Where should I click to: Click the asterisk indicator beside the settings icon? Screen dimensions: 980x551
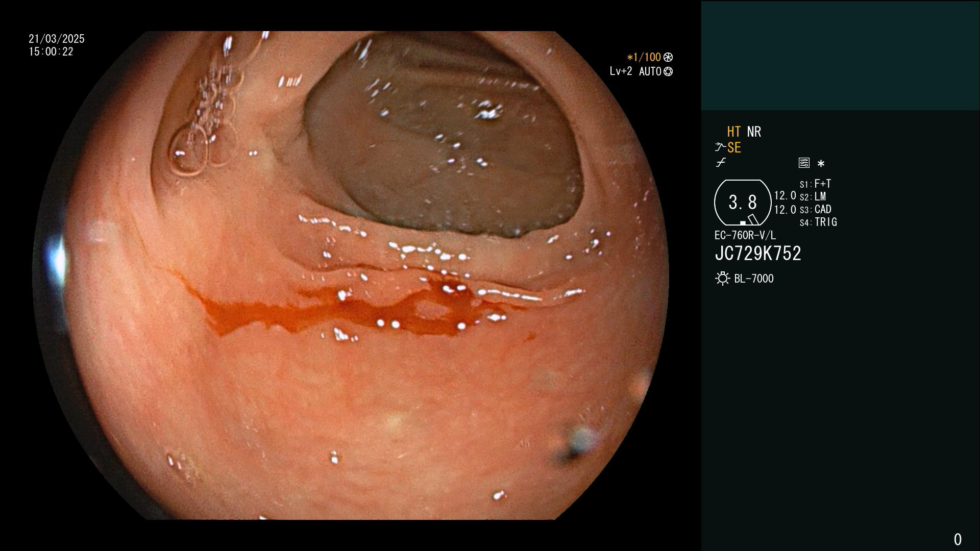pos(821,163)
